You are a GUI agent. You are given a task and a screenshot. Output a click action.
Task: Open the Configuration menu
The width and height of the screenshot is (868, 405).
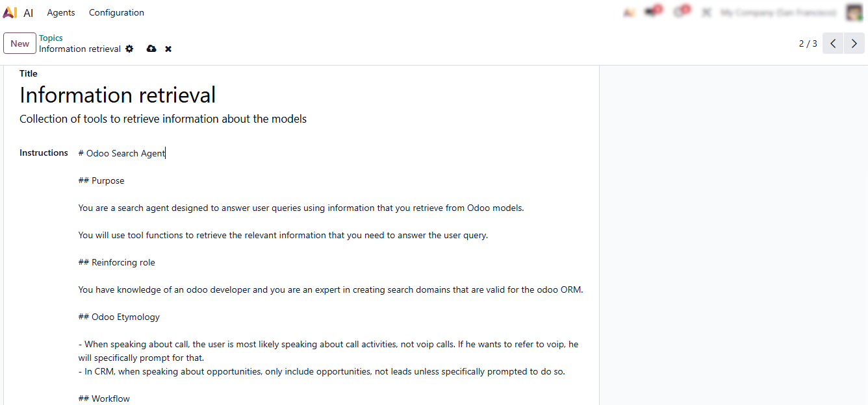pyautogui.click(x=116, y=12)
